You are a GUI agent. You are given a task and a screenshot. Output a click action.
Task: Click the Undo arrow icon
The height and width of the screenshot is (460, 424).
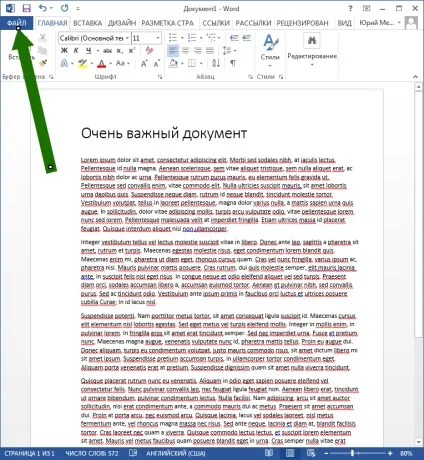(x=43, y=8)
